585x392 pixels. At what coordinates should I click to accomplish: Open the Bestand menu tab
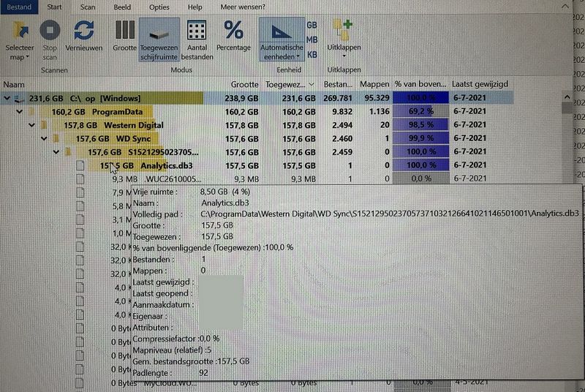click(19, 7)
